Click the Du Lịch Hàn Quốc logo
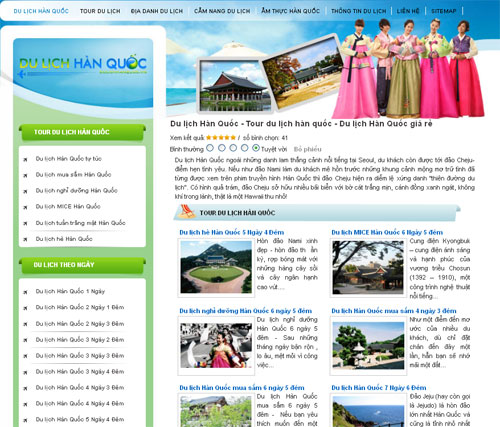500x427 pixels. [x=83, y=65]
